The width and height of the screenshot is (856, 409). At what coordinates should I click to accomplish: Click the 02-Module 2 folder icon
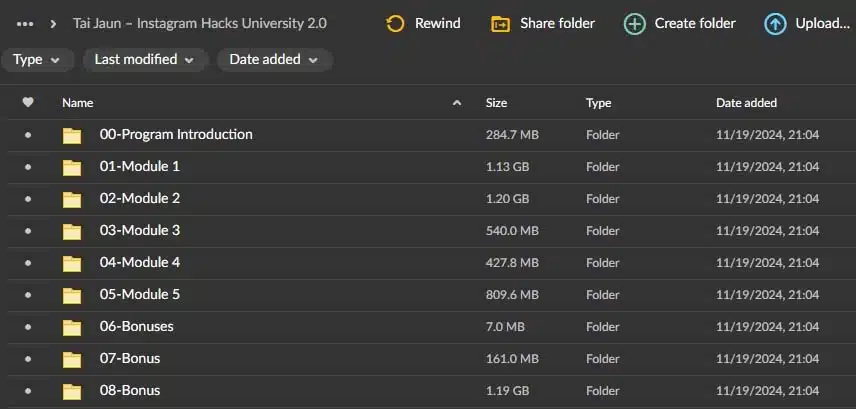click(x=72, y=199)
